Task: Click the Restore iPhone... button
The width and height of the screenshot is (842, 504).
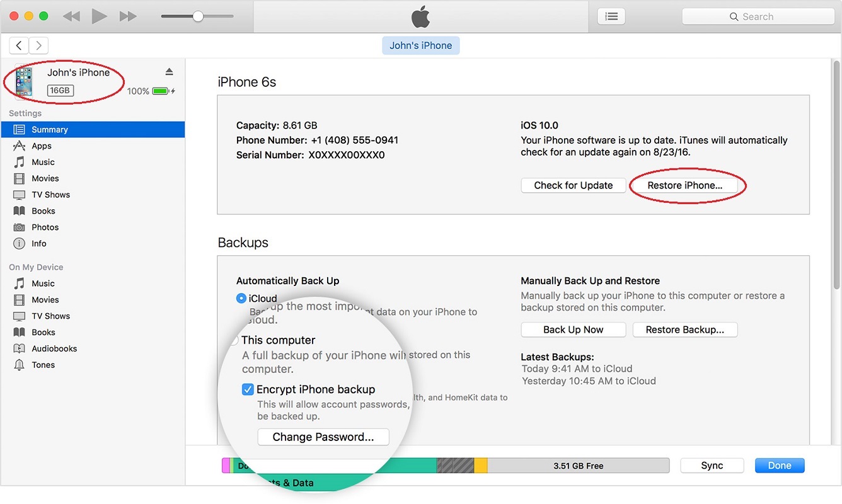Action: pos(684,185)
